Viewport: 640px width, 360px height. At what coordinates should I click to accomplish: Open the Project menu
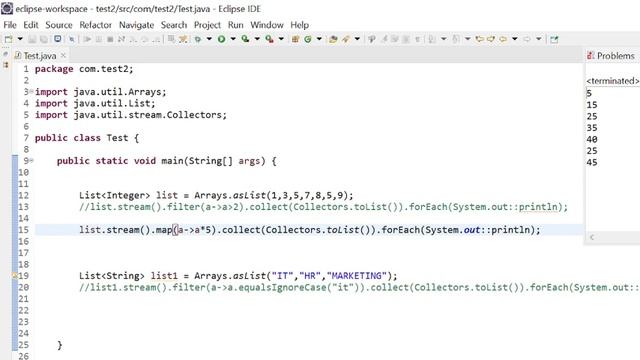point(207,25)
